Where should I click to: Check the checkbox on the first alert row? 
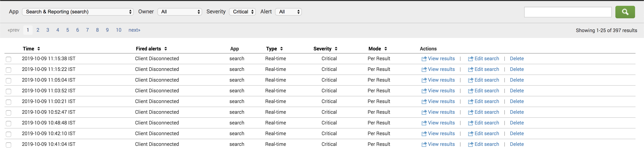[9, 59]
